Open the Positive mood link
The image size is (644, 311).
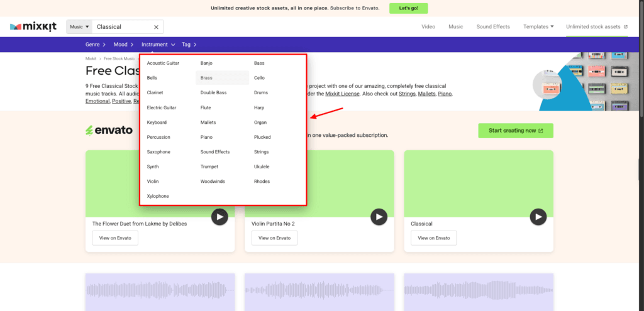pyautogui.click(x=121, y=101)
